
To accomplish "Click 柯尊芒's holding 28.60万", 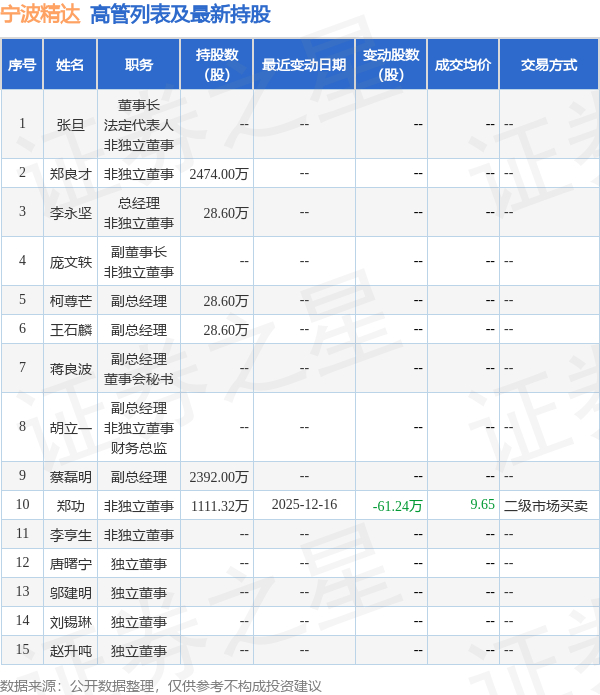I will (226, 301).
